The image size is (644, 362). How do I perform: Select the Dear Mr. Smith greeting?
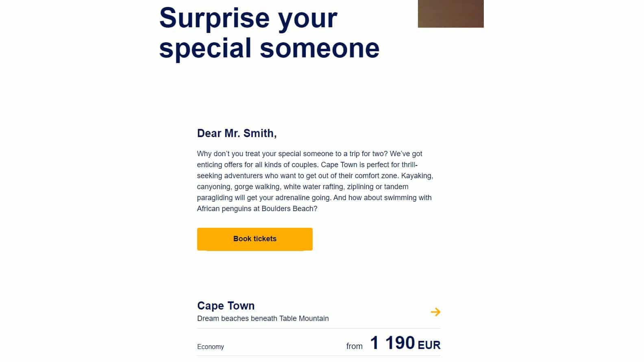click(237, 133)
